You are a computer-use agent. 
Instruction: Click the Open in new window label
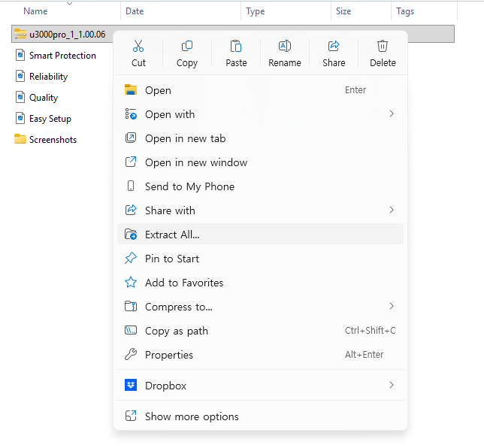click(x=196, y=162)
